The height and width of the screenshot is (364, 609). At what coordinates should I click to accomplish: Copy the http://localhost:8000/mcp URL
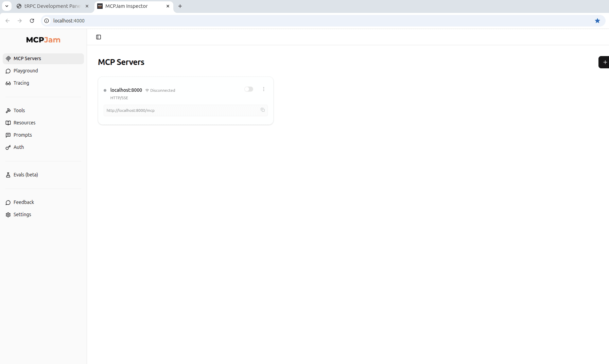263,110
